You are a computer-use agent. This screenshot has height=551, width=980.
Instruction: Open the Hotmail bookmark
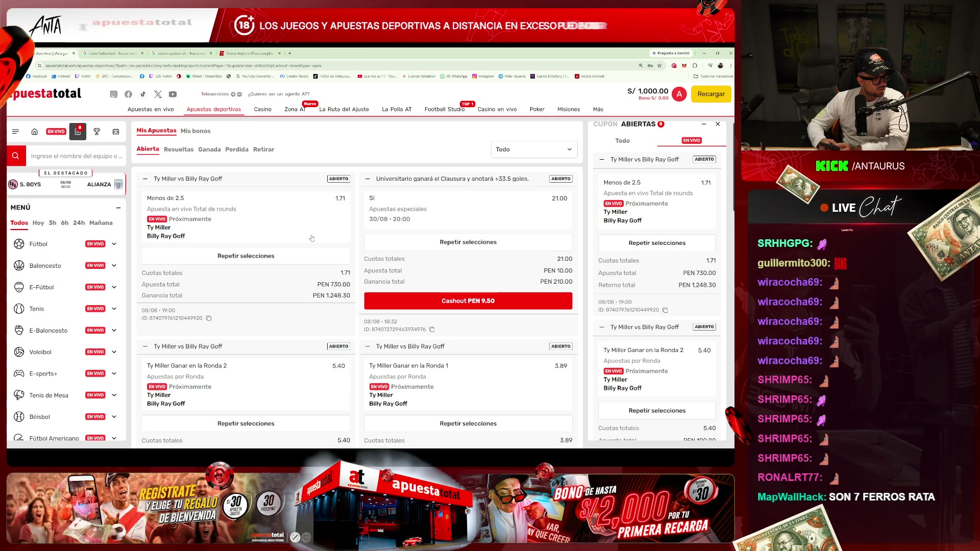pyautogui.click(x=61, y=77)
